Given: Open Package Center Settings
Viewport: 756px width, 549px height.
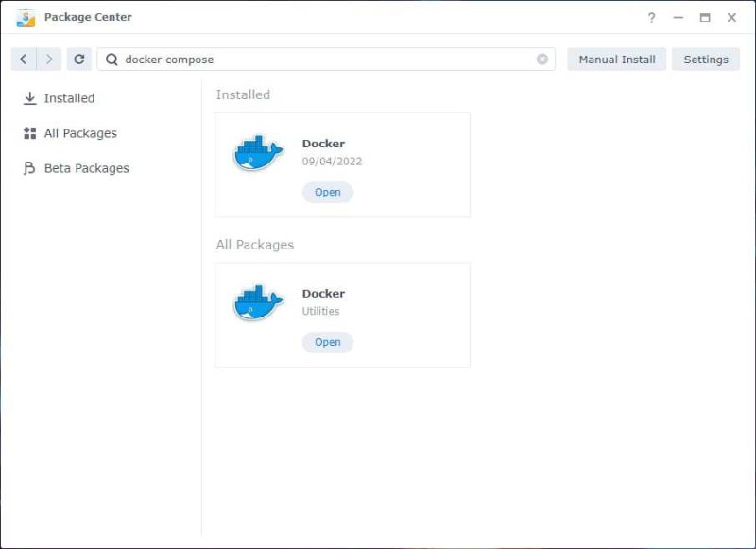Looking at the screenshot, I should [x=706, y=59].
